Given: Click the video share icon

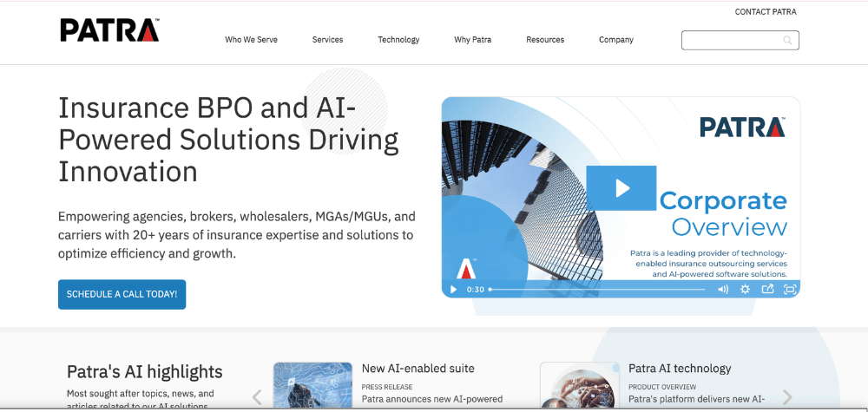Looking at the screenshot, I should pos(767,289).
